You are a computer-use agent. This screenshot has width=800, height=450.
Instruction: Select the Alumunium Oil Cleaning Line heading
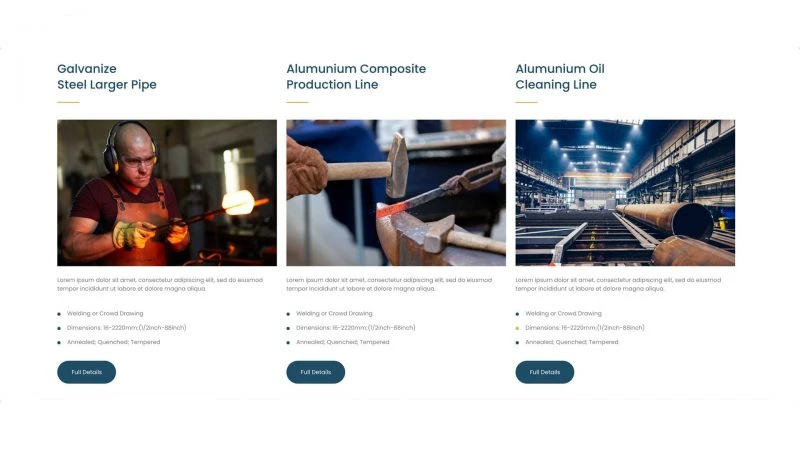(x=560, y=77)
